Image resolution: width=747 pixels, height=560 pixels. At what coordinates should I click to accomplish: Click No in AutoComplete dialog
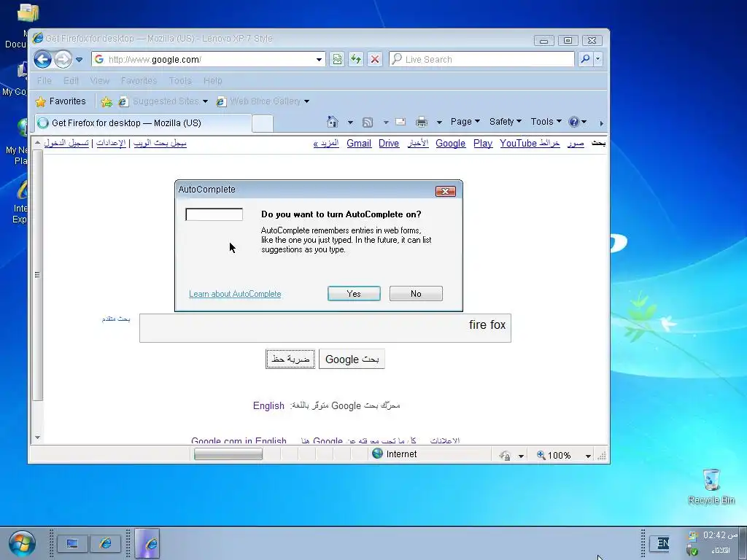click(416, 294)
